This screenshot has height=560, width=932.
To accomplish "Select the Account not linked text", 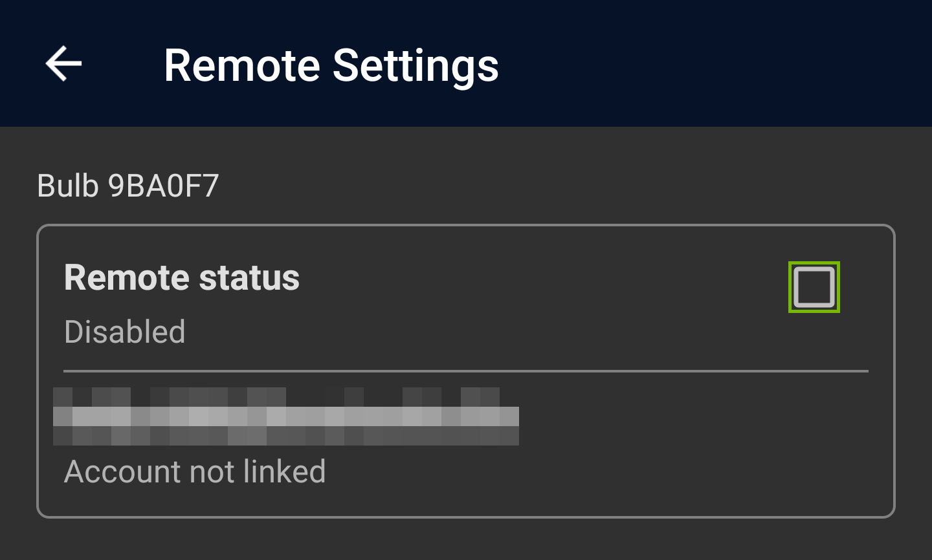I will (194, 471).
